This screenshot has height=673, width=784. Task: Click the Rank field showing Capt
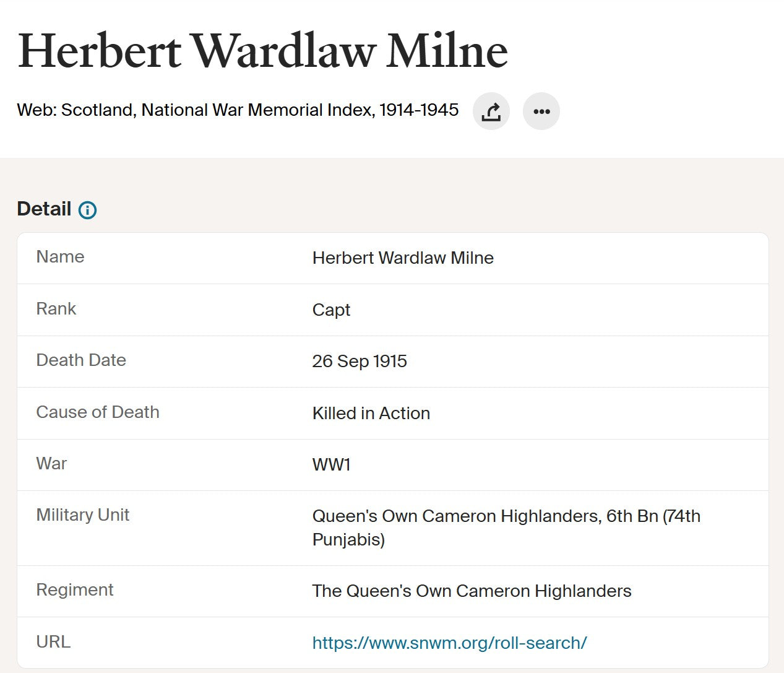click(x=332, y=310)
